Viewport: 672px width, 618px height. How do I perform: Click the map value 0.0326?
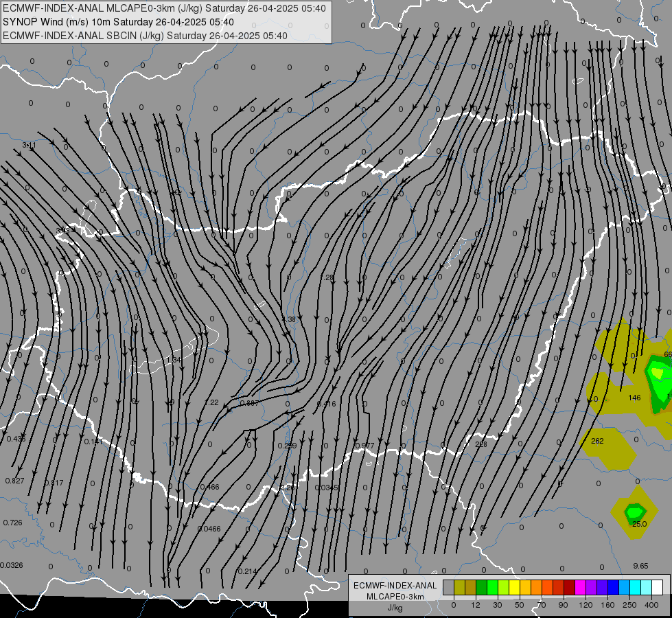(12, 565)
